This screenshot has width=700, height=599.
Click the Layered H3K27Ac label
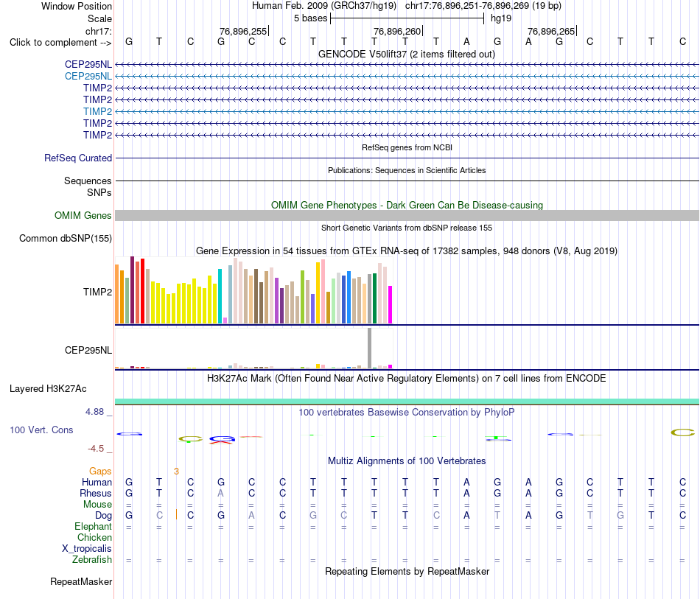coord(48,389)
